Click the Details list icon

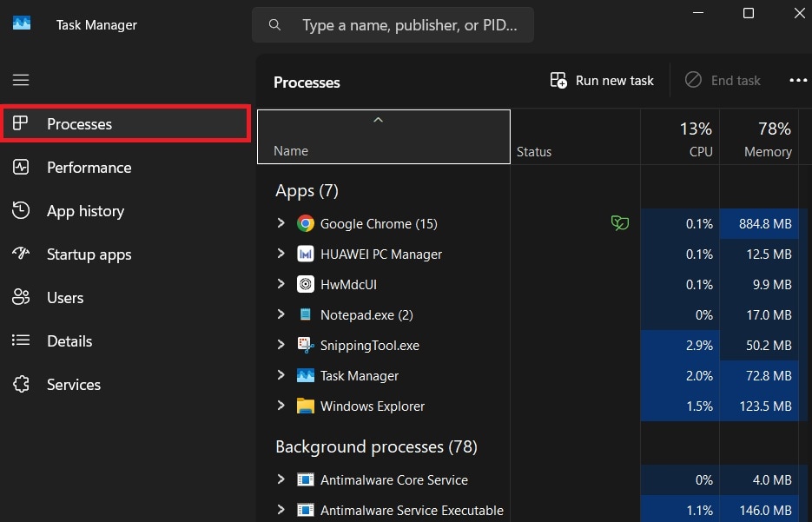21,340
